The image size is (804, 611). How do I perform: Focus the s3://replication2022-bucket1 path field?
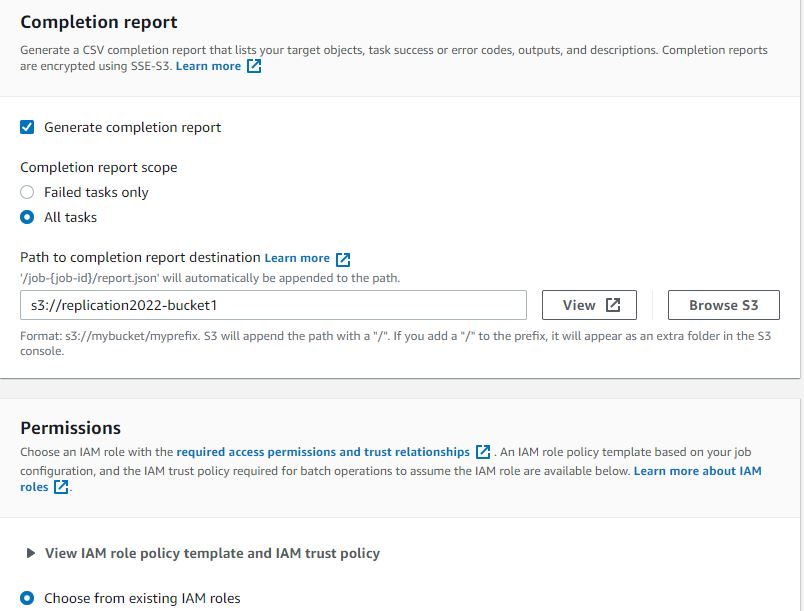pos(273,305)
